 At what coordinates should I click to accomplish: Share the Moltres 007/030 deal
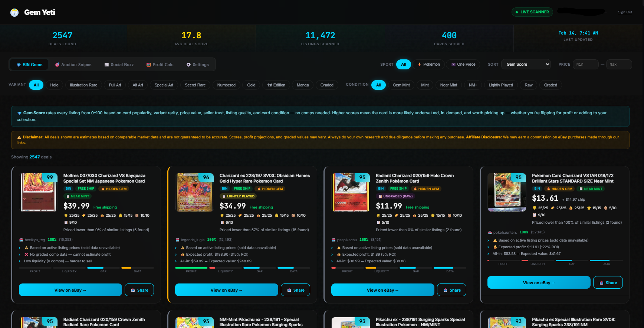(x=139, y=290)
